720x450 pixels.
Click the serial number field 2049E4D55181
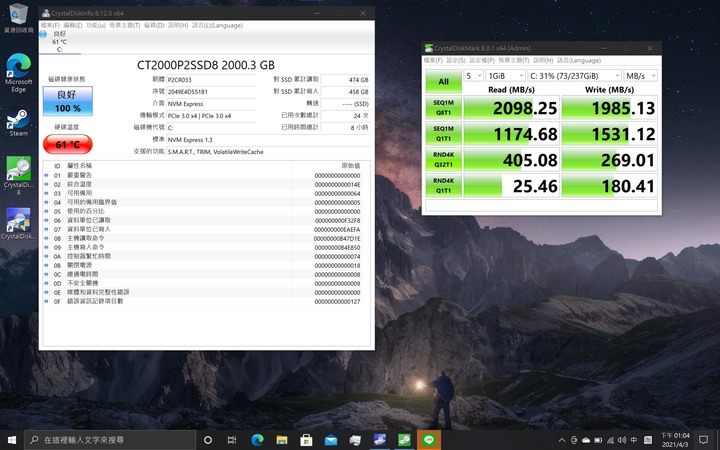point(211,91)
